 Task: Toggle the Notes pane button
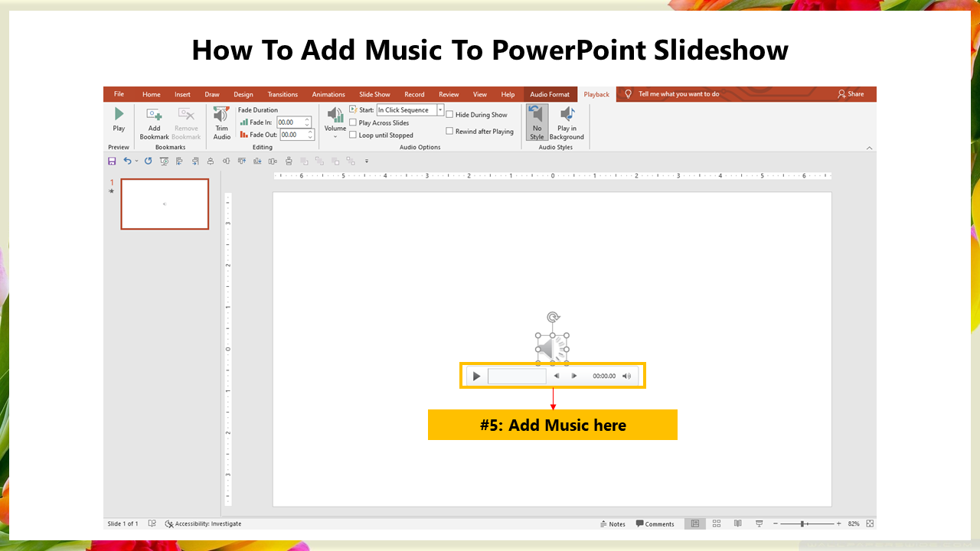pyautogui.click(x=612, y=524)
